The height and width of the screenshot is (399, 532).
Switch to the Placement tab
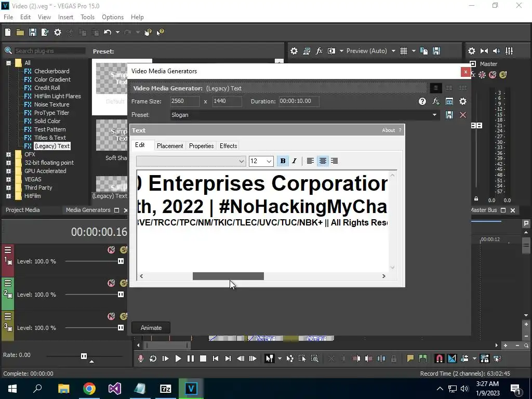pos(170,146)
